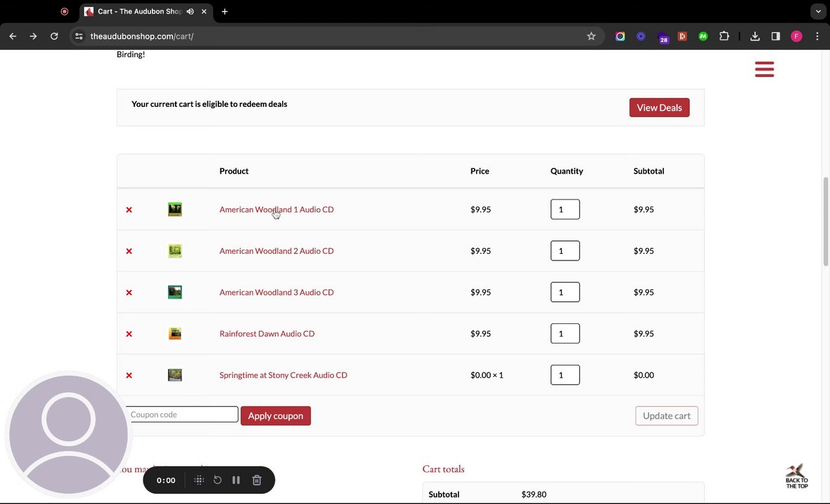Click the Price column header

click(x=480, y=171)
